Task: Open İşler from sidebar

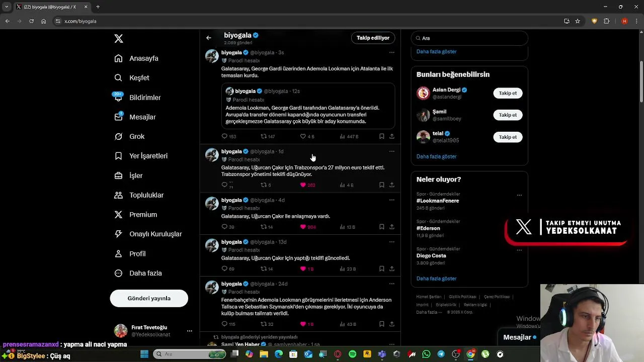Action: (x=128, y=175)
